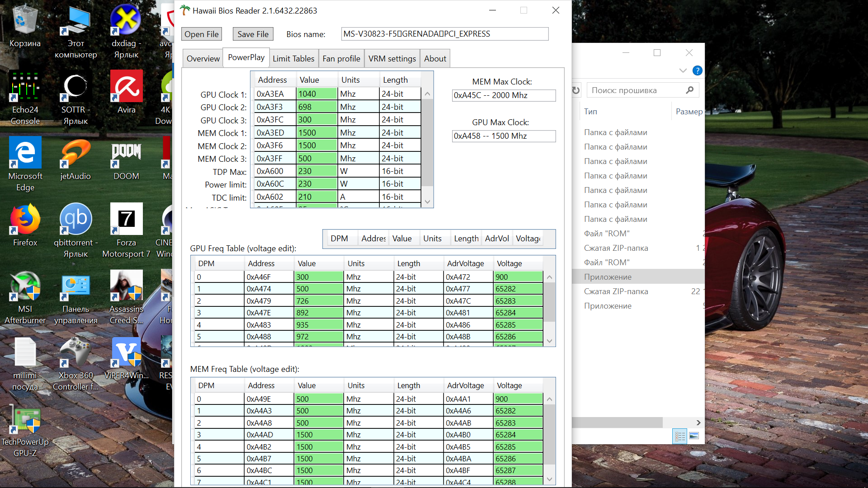Launch the Firefox desktop shortcut
This screenshot has width=868, height=488.
pyautogui.click(x=25, y=220)
